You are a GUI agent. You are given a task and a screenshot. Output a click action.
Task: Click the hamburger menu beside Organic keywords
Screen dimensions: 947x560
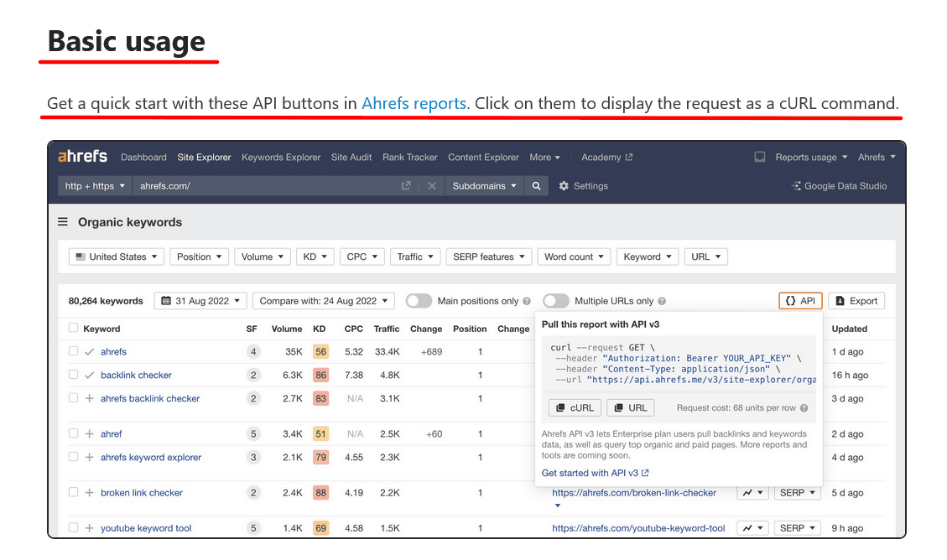(63, 221)
